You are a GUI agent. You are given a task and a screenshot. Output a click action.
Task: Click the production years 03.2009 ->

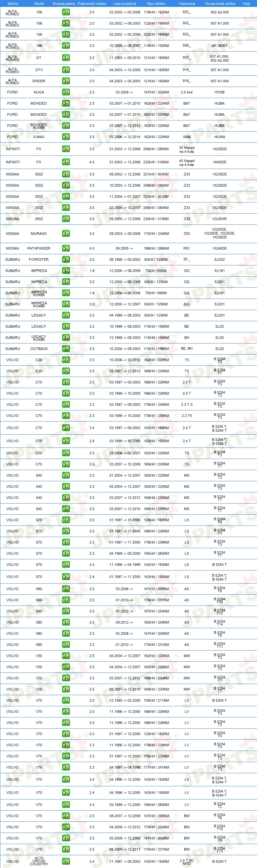coord(124,92)
